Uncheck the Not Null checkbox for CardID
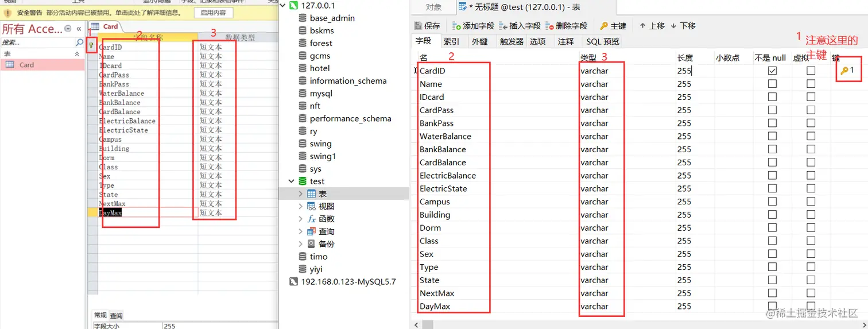Screen dimensions: 868x329 pyautogui.click(x=772, y=71)
